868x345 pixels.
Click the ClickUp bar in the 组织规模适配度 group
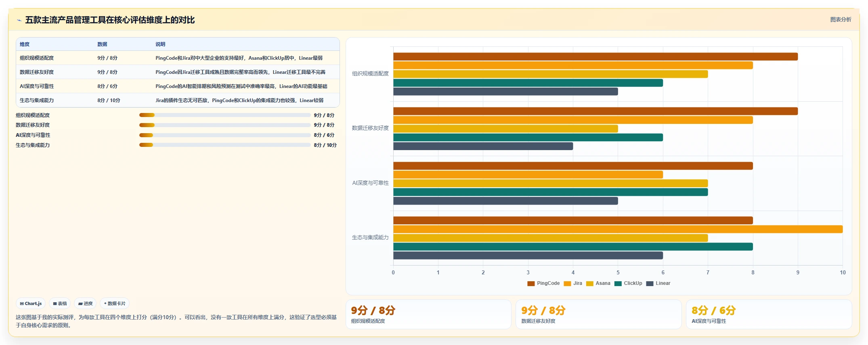tap(528, 83)
